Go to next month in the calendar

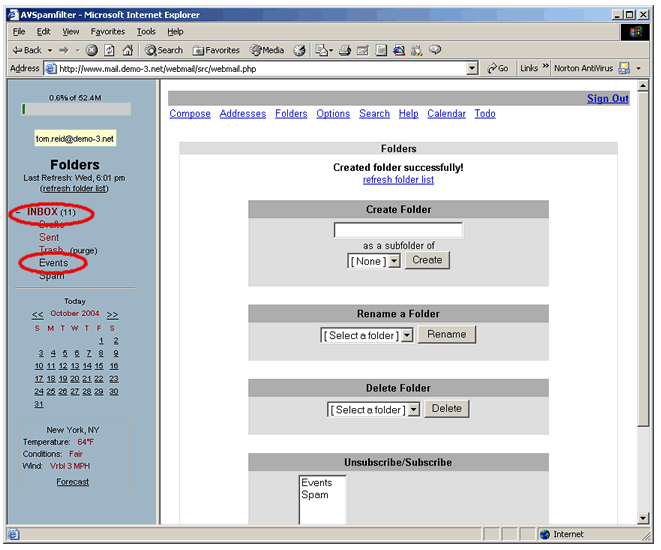(112, 314)
